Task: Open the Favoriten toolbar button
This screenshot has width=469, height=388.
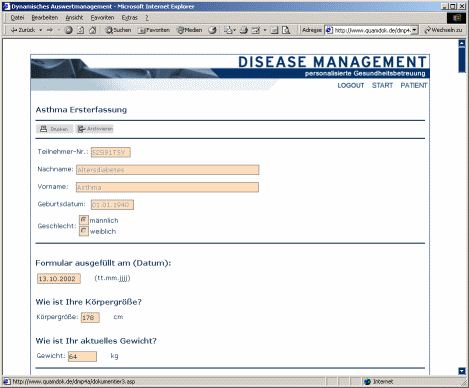Action: (154, 30)
